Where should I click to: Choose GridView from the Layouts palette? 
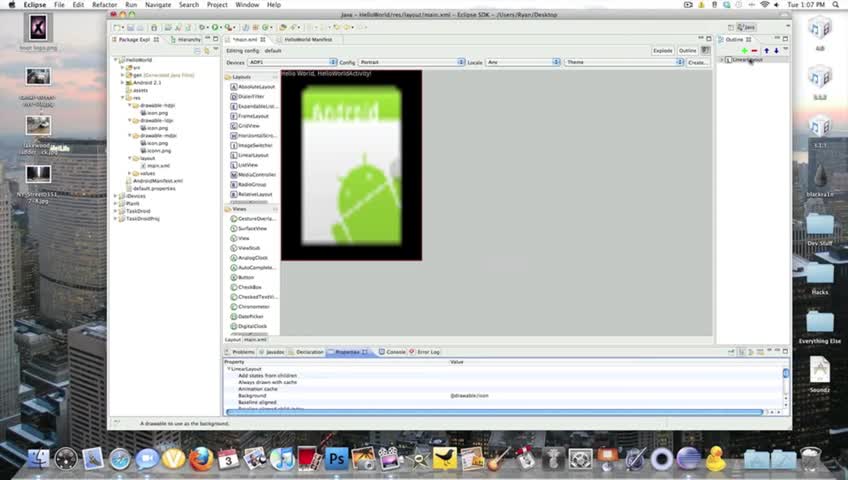(x=245, y=125)
